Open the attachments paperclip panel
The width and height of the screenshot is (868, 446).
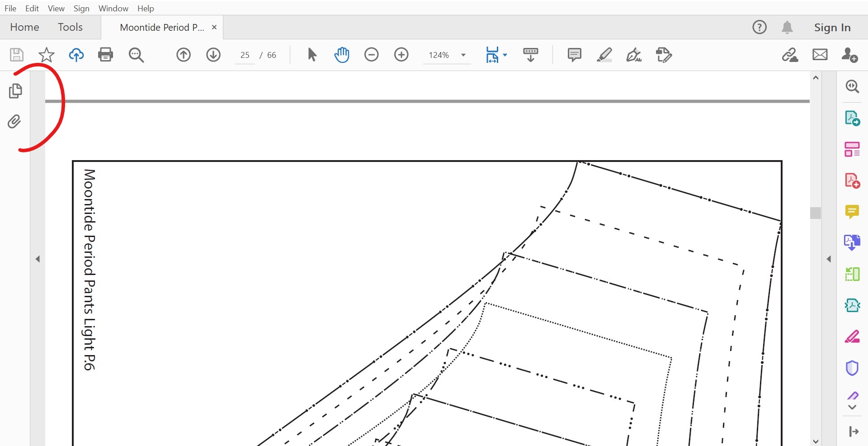point(15,121)
